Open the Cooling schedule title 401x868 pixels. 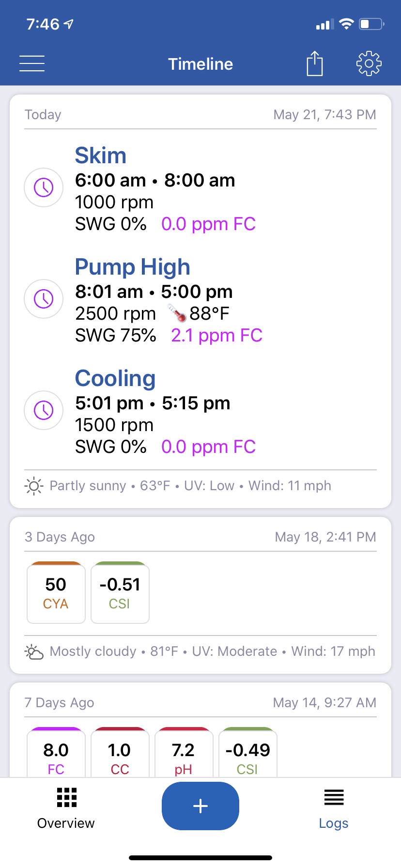pos(115,378)
